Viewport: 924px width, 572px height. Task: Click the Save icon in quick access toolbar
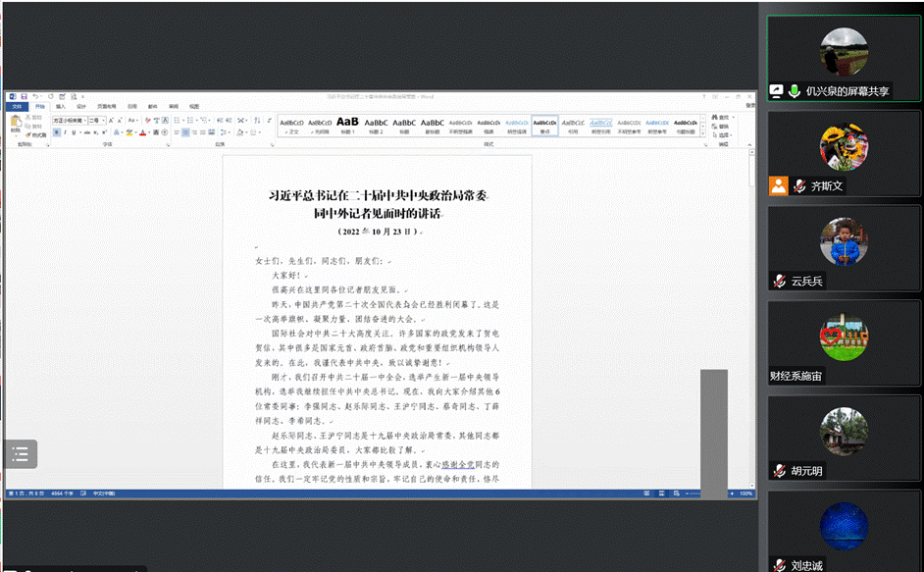[23, 96]
